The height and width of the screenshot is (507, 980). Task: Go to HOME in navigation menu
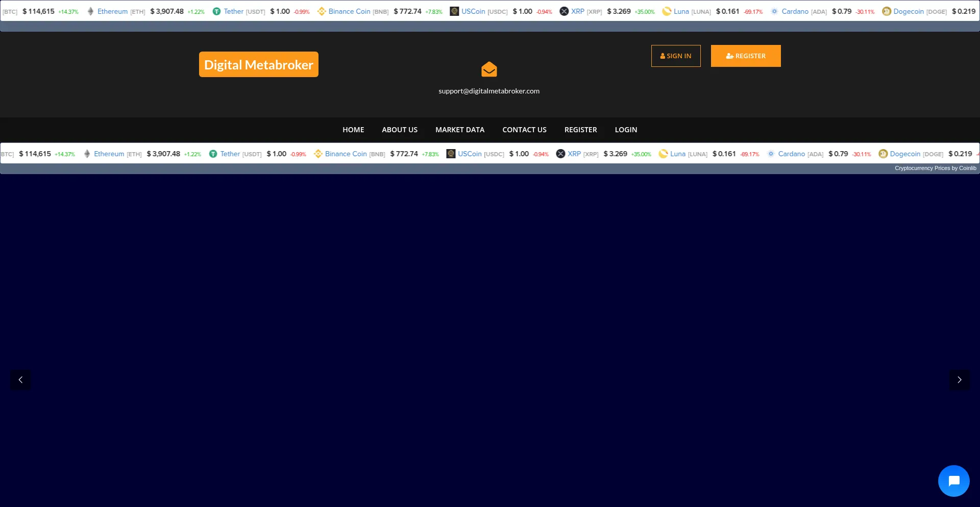353,130
